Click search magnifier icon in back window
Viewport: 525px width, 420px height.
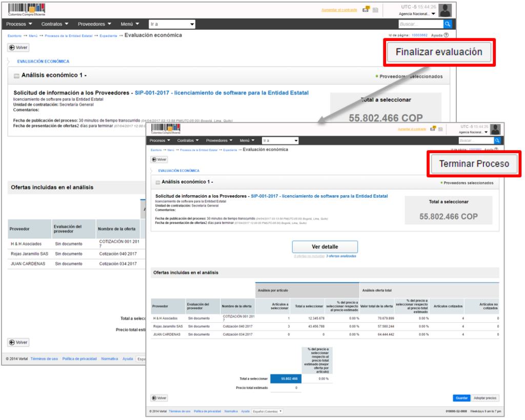[448, 24]
